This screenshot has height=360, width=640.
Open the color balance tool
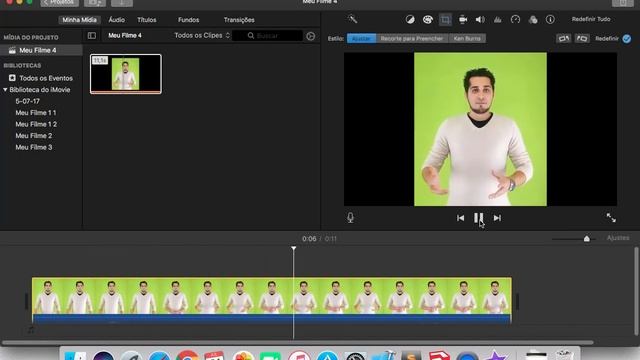410,20
